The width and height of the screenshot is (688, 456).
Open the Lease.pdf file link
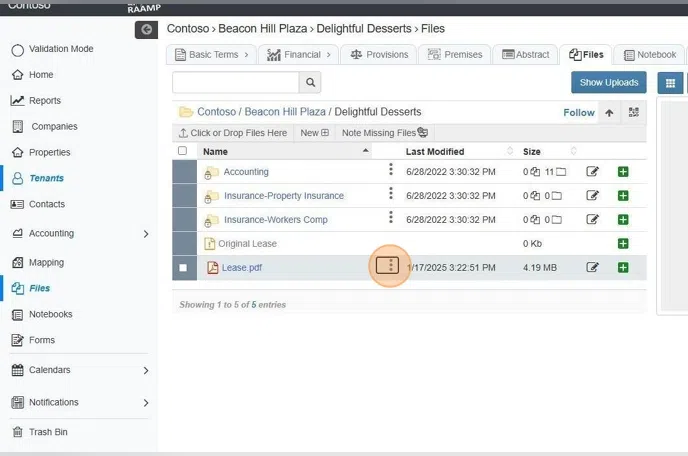pos(241,268)
